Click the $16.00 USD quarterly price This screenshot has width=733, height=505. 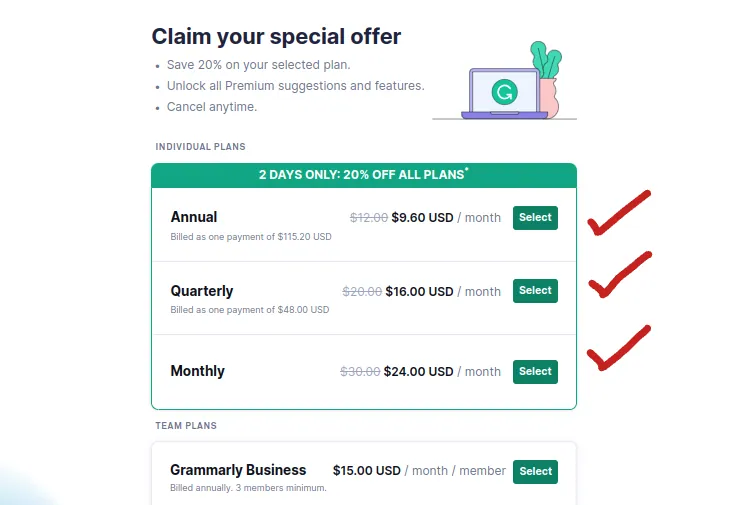pyautogui.click(x=419, y=291)
